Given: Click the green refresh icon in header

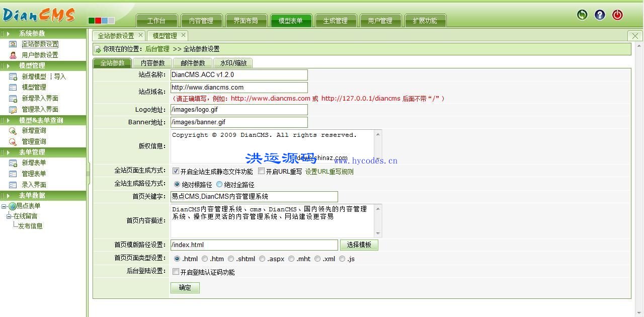Looking at the screenshot, I should [582, 15].
